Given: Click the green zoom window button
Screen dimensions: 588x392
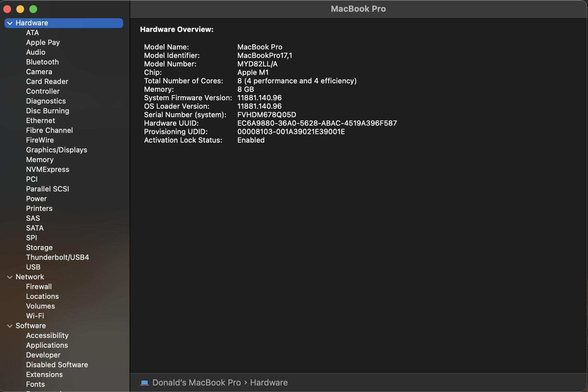Looking at the screenshot, I should point(33,9).
